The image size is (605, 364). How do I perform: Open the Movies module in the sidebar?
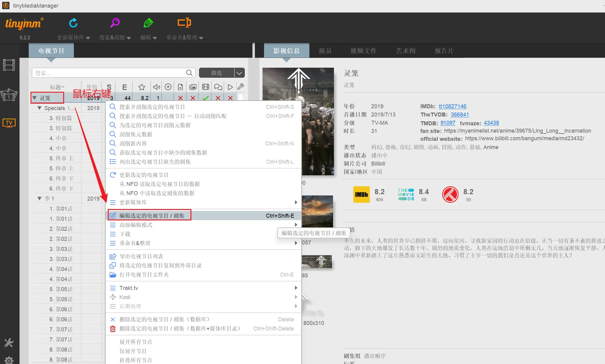click(9, 65)
